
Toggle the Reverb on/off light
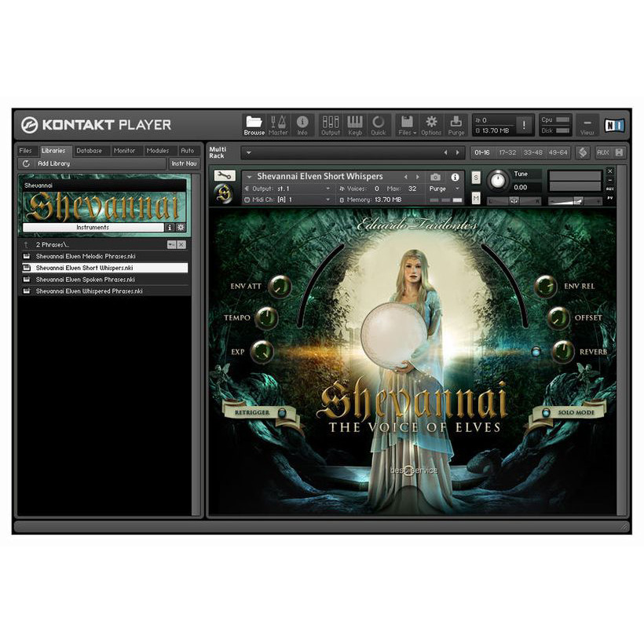[x=536, y=352]
